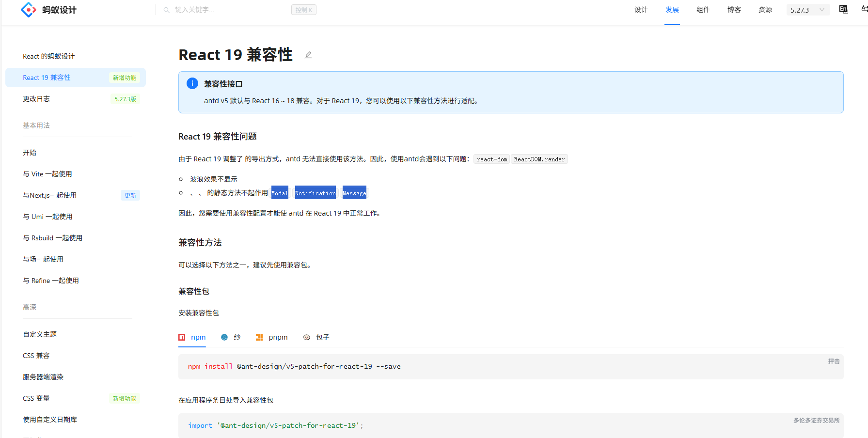Click the pencil edit icon beside the page title
868x438 pixels.
pyautogui.click(x=308, y=55)
